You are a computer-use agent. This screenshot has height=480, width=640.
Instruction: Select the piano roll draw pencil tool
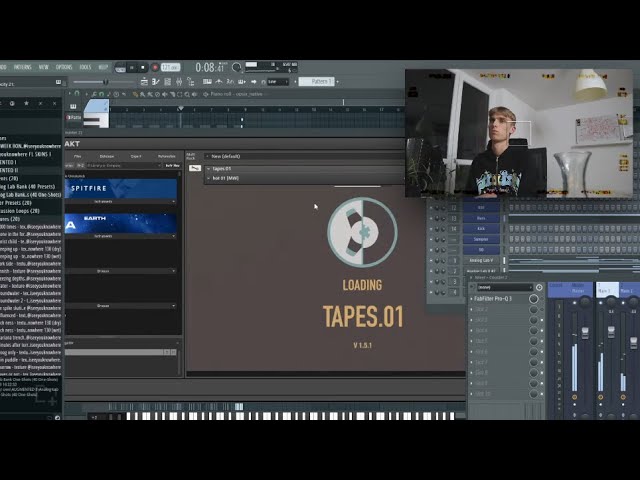pos(136,94)
